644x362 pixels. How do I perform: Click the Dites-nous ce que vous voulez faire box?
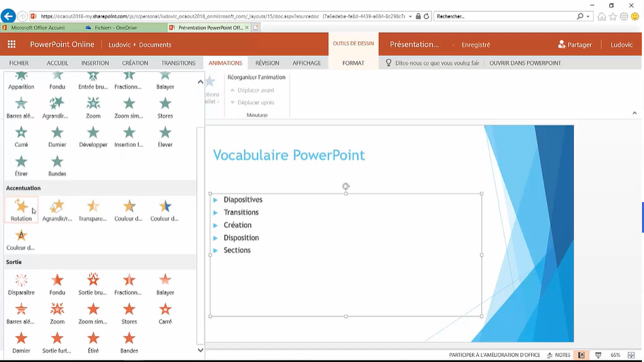coord(433,63)
